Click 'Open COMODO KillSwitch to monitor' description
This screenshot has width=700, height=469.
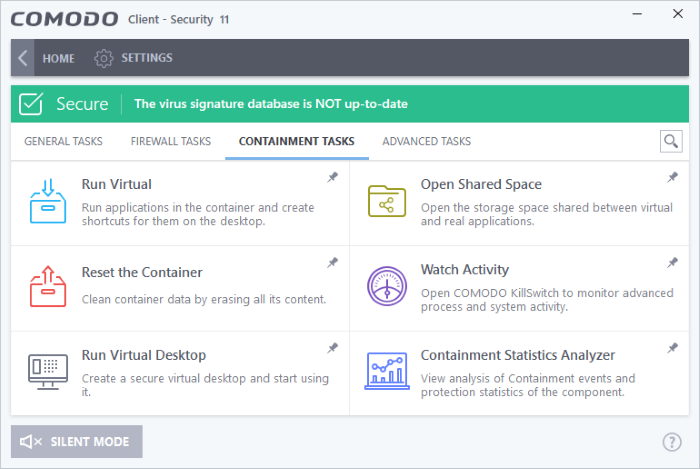click(547, 300)
